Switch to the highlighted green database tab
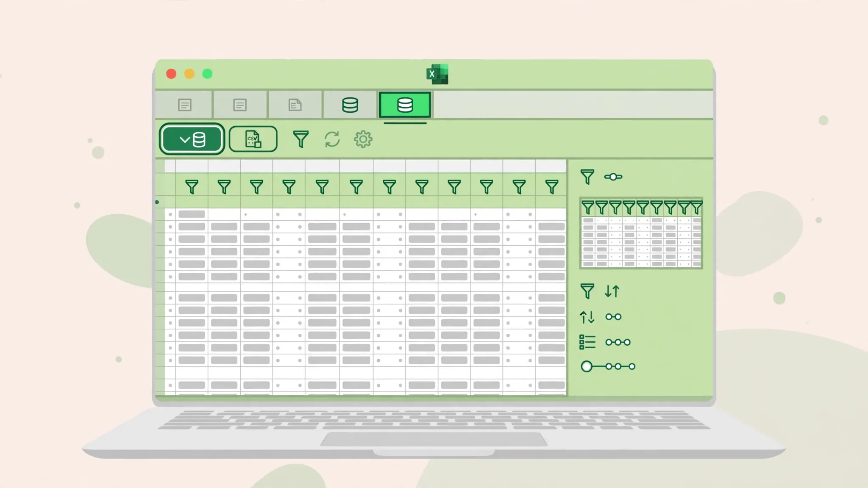Viewport: 868px width, 488px height. (x=405, y=105)
